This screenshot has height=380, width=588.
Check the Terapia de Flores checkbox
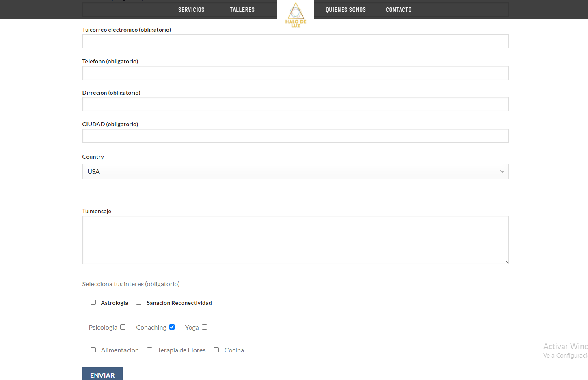coord(149,350)
